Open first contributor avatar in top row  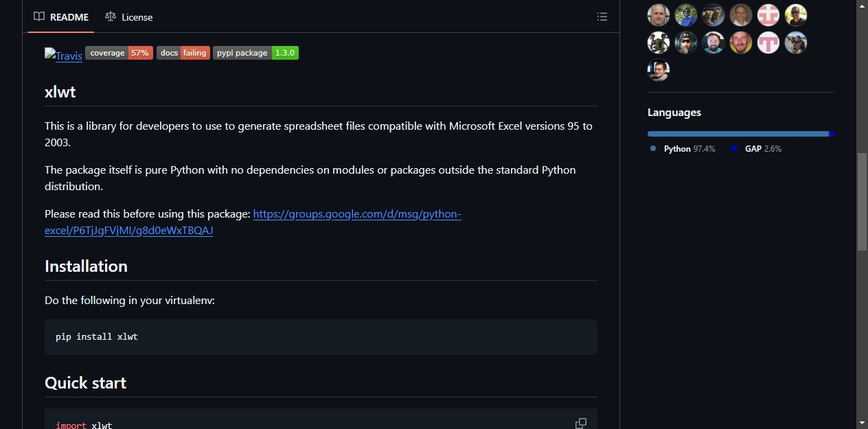[x=659, y=15]
